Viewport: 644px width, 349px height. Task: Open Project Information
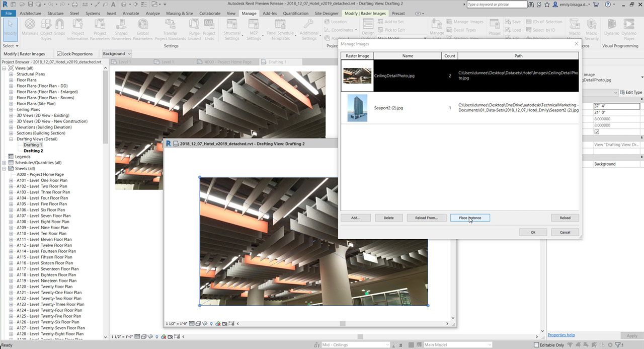point(78,29)
